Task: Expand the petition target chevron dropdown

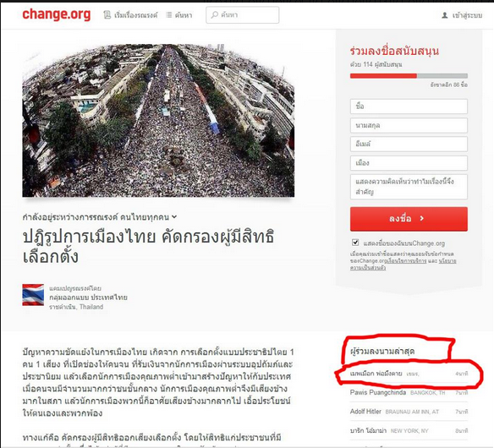Action: tap(174, 217)
